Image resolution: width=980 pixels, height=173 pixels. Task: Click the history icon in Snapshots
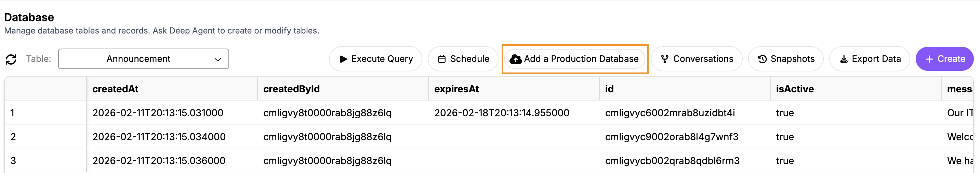point(762,59)
